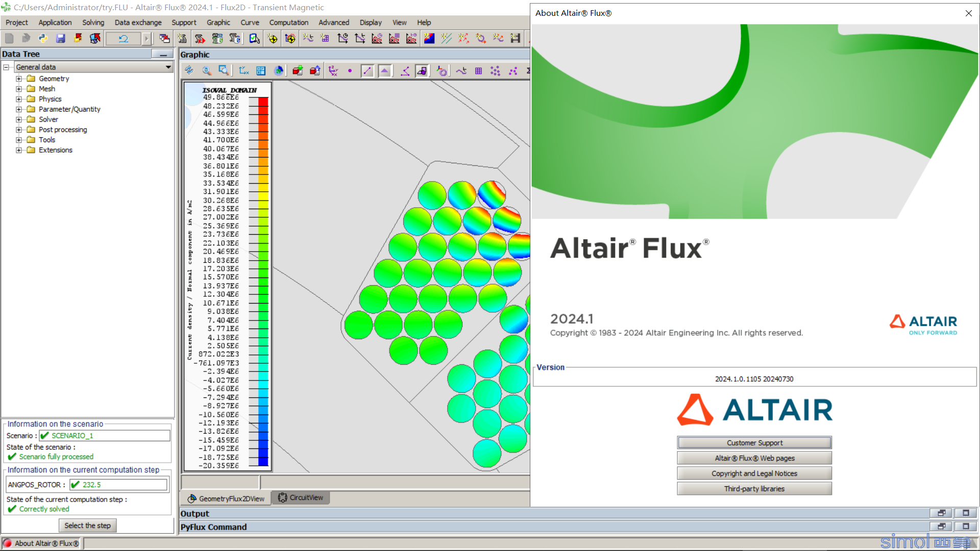Open the Computation menu
Image resolution: width=980 pixels, height=551 pixels.
click(x=289, y=22)
